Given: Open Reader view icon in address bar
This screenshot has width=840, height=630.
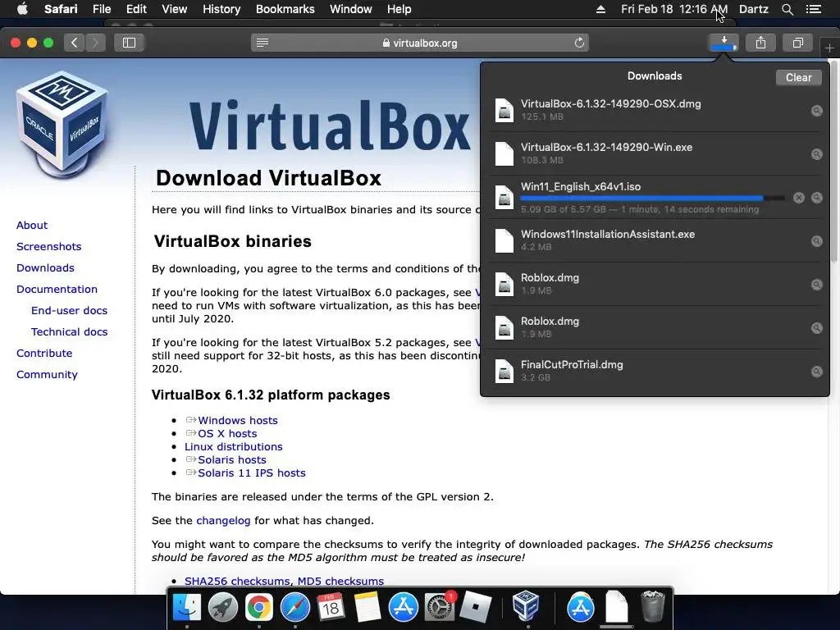Looking at the screenshot, I should point(262,43).
